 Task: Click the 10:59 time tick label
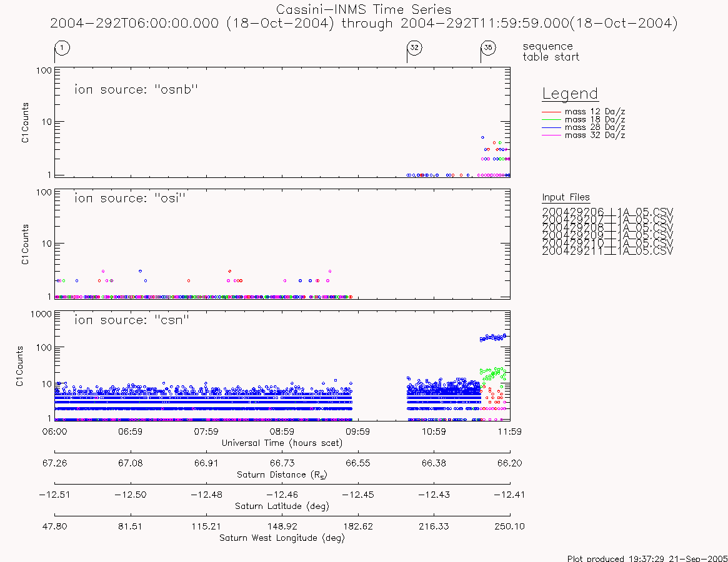[434, 431]
